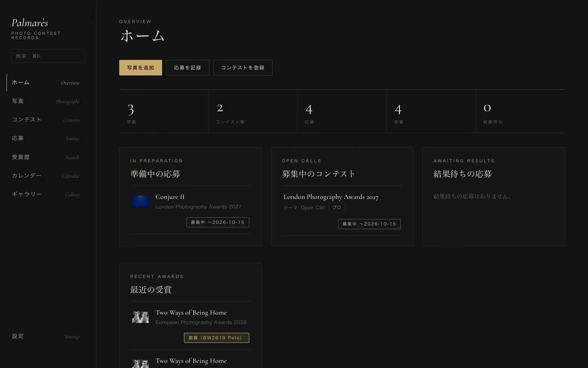
Task: Click the 最近の受賞 card heading
Action: (151, 289)
